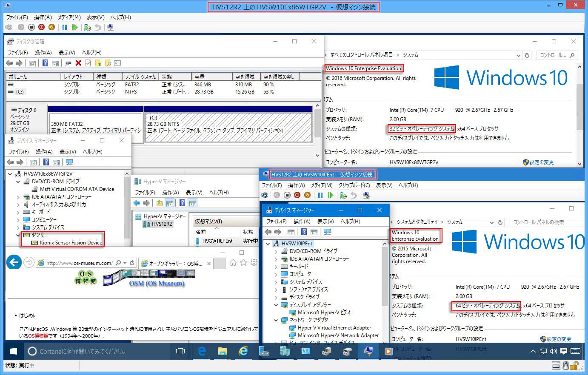588x375 pixels.
Task: Open Edge browser from the guest taskbar
Action: pyautogui.click(x=202, y=351)
